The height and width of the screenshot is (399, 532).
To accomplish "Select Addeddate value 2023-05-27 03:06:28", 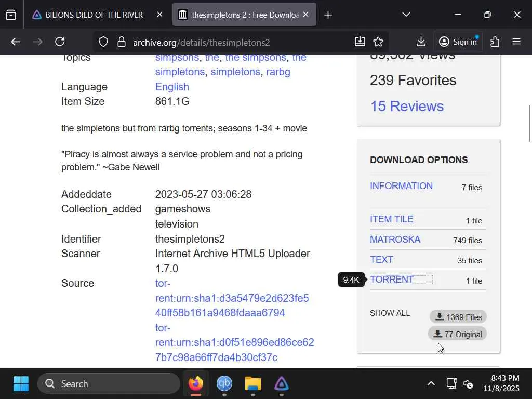I will [x=203, y=194].
